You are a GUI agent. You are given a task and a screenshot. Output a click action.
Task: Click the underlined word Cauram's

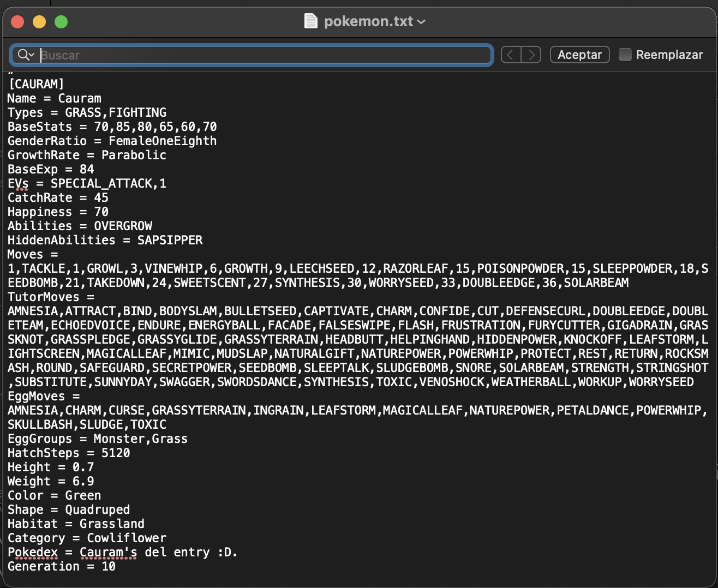coord(108,552)
